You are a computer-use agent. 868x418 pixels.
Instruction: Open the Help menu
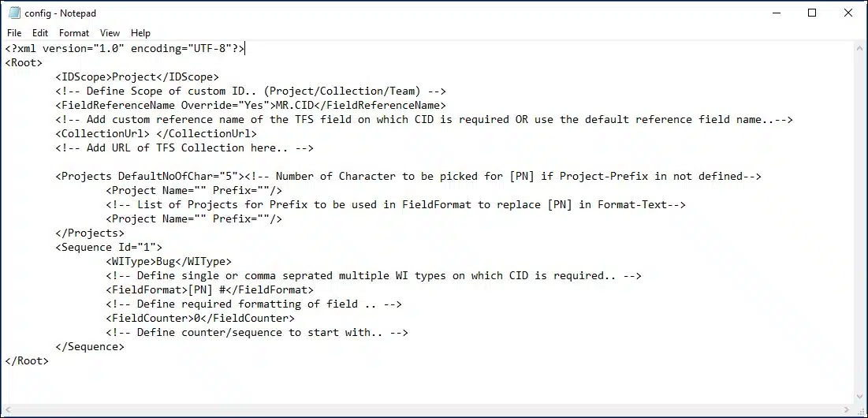140,33
